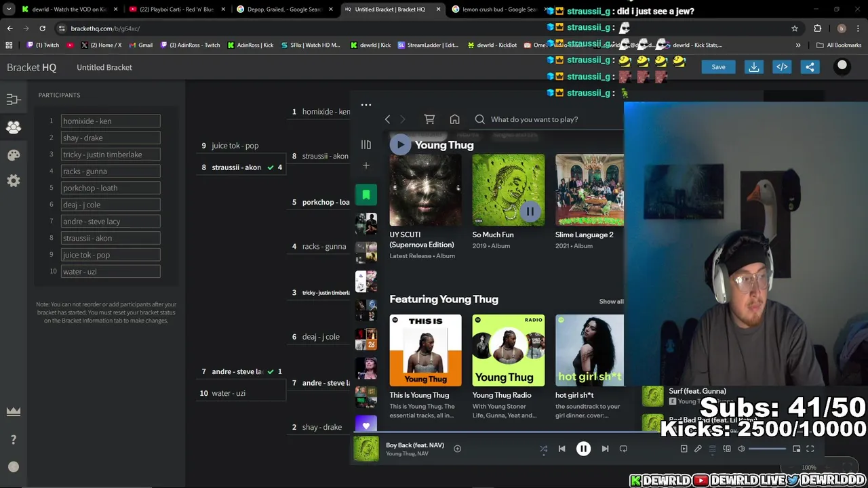
Task: Toggle shuffle in Spotify player
Action: (543, 449)
